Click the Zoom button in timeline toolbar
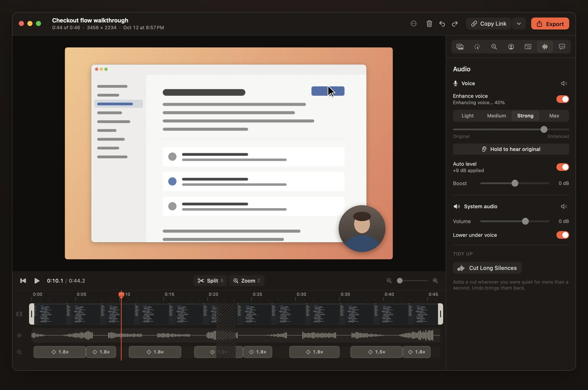Screen dimensions: 588x390 [x=247, y=281]
